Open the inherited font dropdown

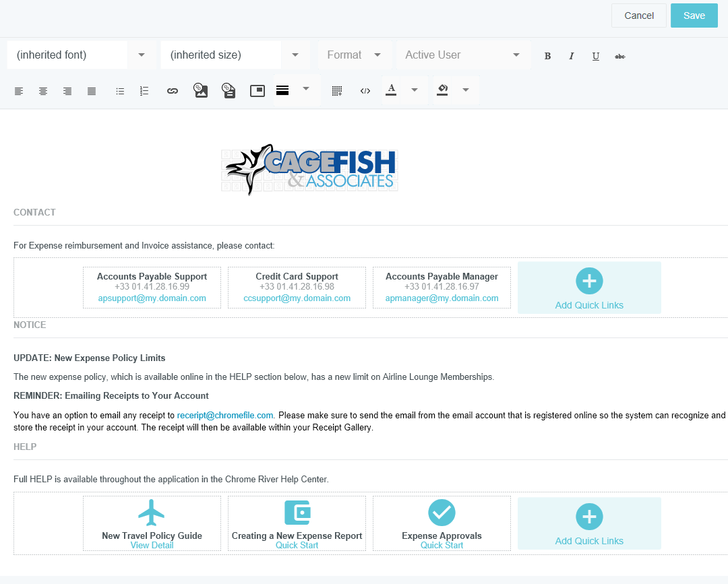81,55
